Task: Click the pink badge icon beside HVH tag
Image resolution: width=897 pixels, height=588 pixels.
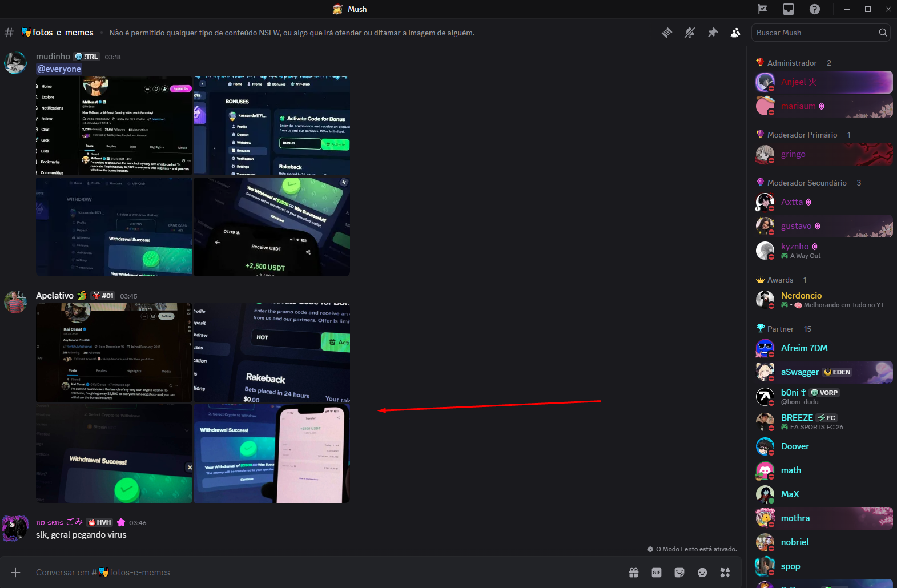Action: (x=121, y=522)
